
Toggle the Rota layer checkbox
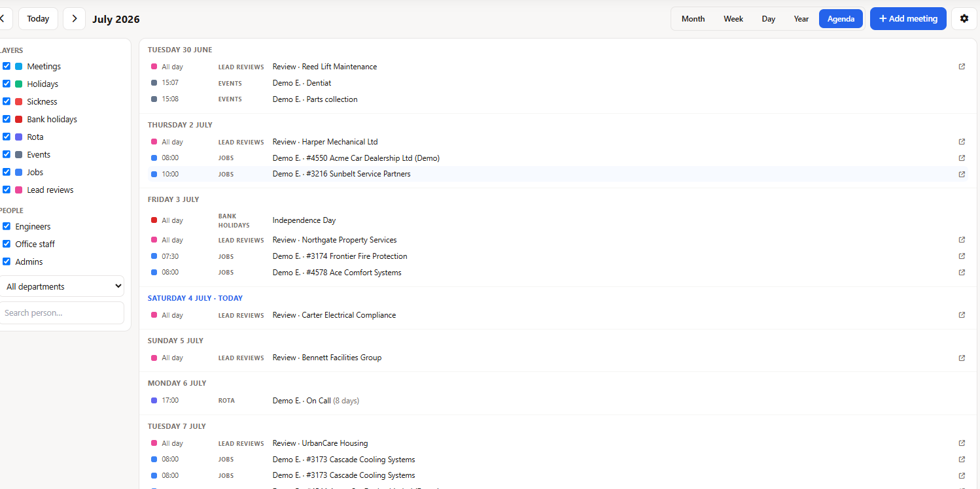click(7, 137)
